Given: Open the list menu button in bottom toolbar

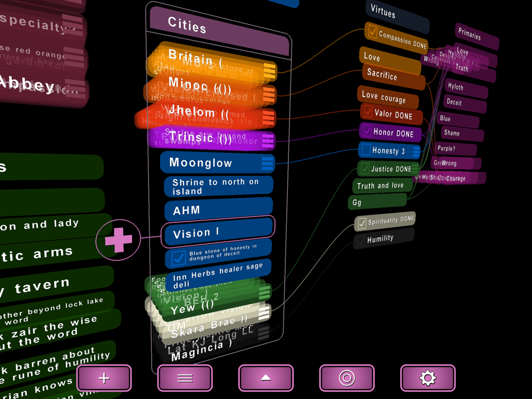Looking at the screenshot, I should click(x=185, y=378).
